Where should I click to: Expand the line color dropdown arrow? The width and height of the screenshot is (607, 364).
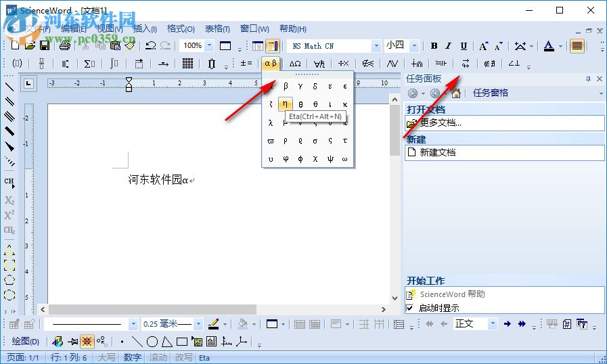(225, 323)
